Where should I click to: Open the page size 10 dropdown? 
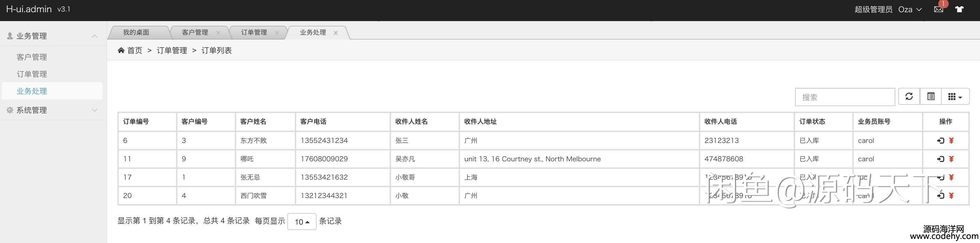[302, 222]
